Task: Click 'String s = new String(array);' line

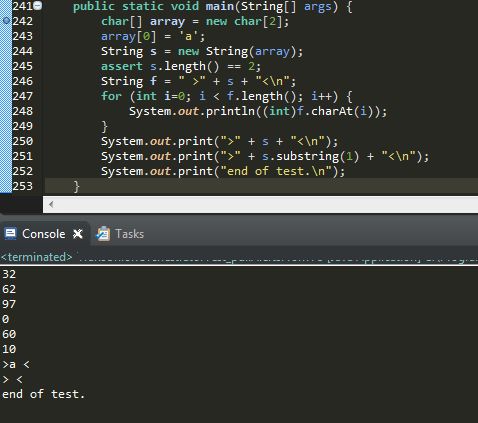Action: [x=202, y=51]
